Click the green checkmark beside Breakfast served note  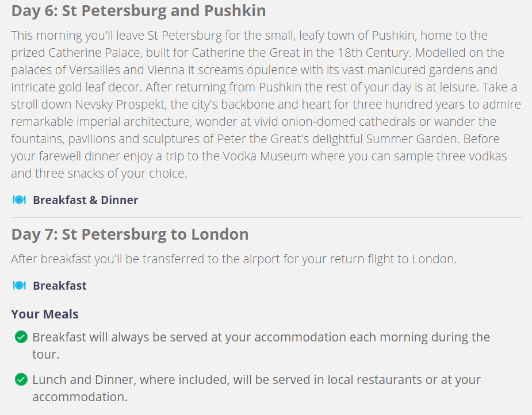point(21,337)
